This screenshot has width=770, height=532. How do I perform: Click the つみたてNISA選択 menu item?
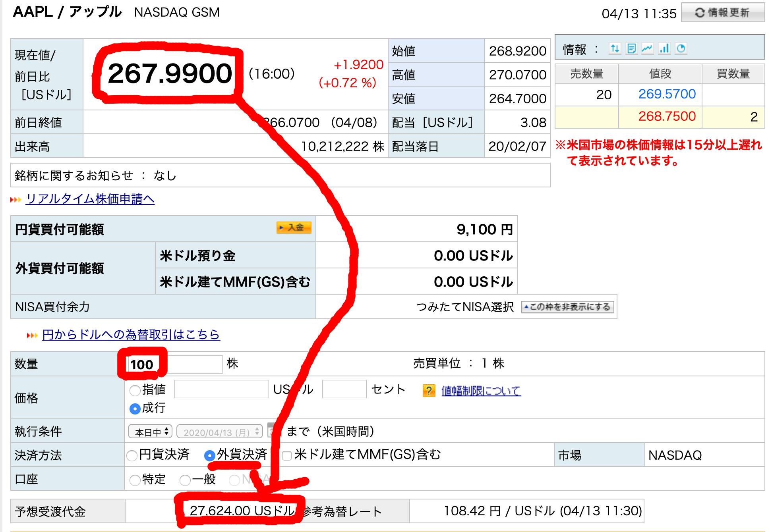(x=463, y=307)
